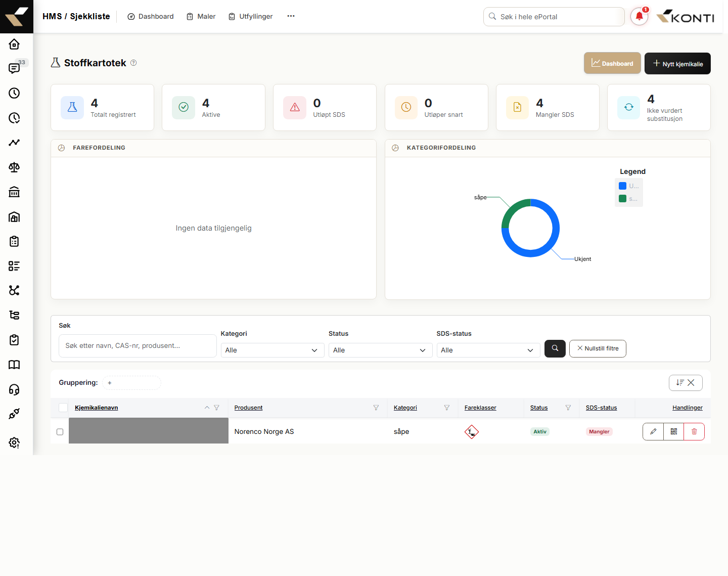Open QR code for Norenco Norge AS row
The height and width of the screenshot is (576, 728).
[x=674, y=431]
